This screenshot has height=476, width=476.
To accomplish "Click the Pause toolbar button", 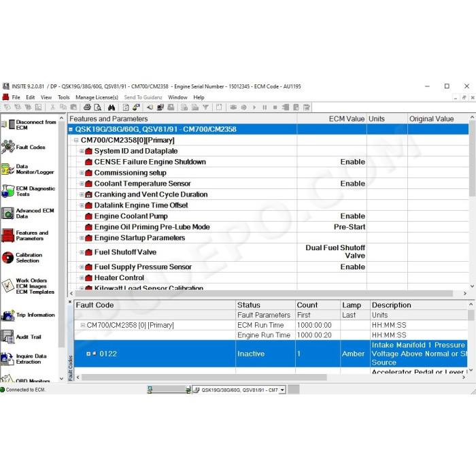I will 265,107.
